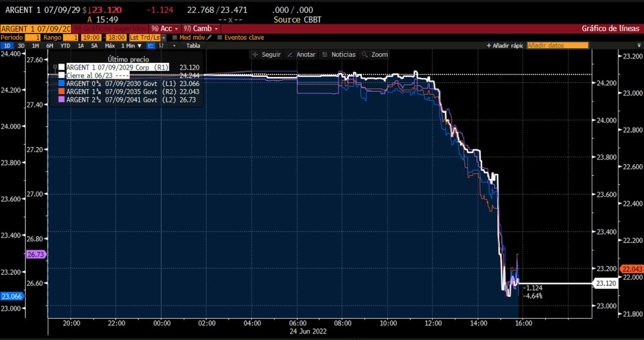Switch to the bar chart type icon
The height and width of the screenshot is (340, 644).
(162, 46)
